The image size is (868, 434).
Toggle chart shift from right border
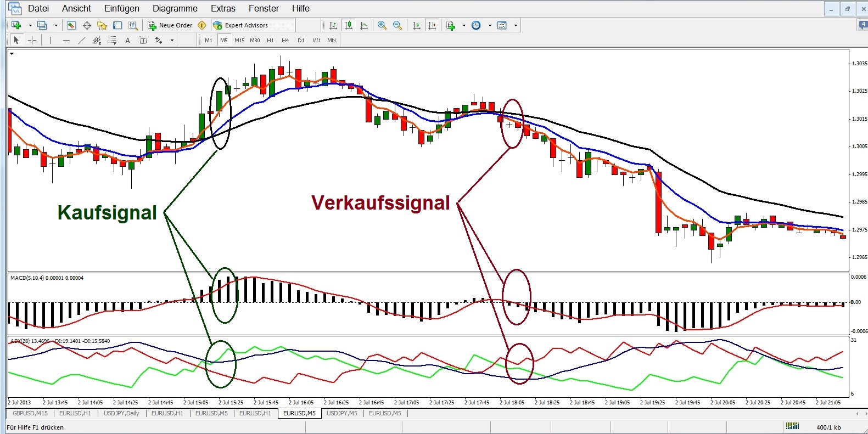click(433, 25)
